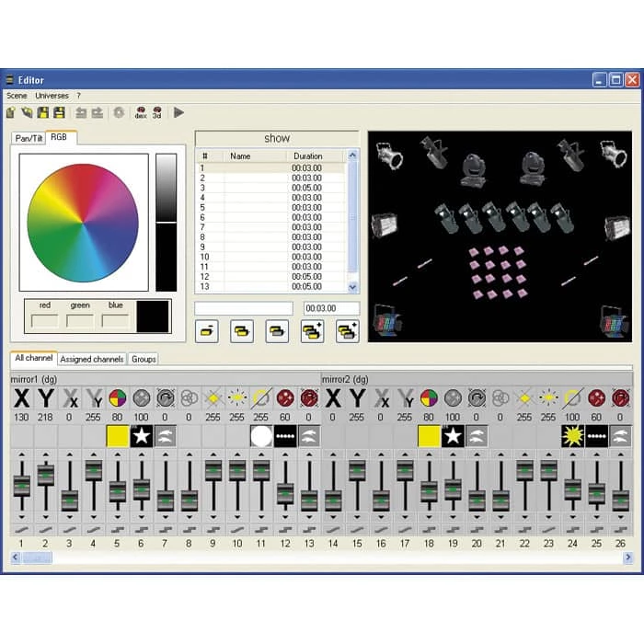Click the down arrow below channel 12 fader

coord(285,517)
